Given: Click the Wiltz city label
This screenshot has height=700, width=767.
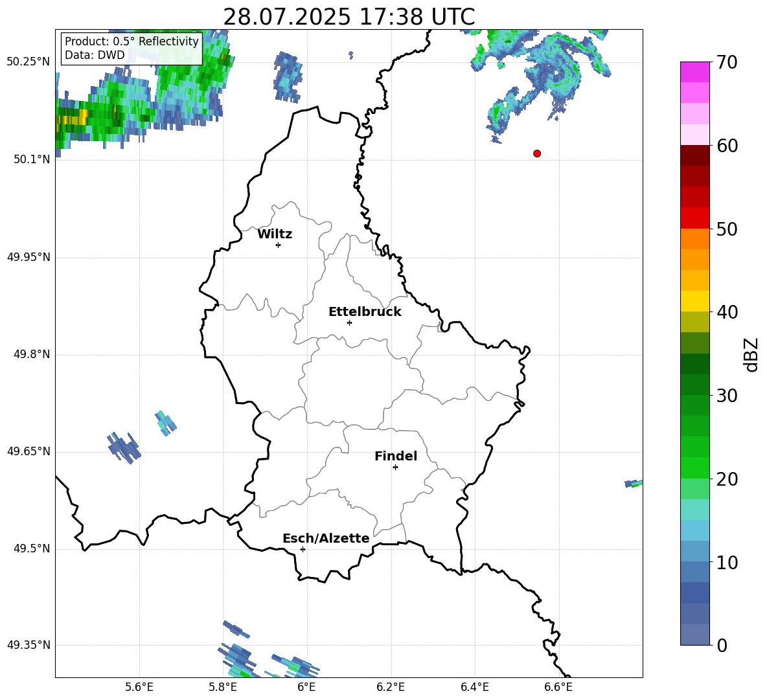Looking at the screenshot, I should [275, 234].
